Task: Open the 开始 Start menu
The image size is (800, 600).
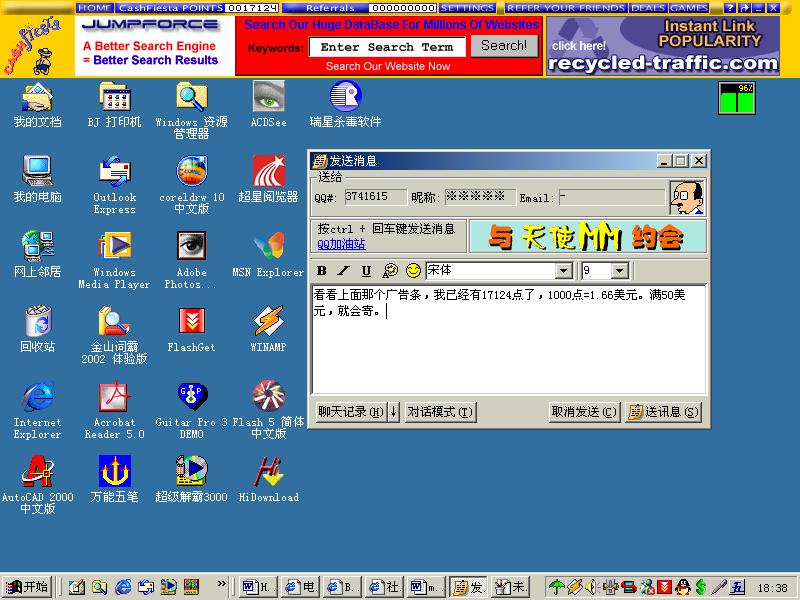Action: [27, 587]
